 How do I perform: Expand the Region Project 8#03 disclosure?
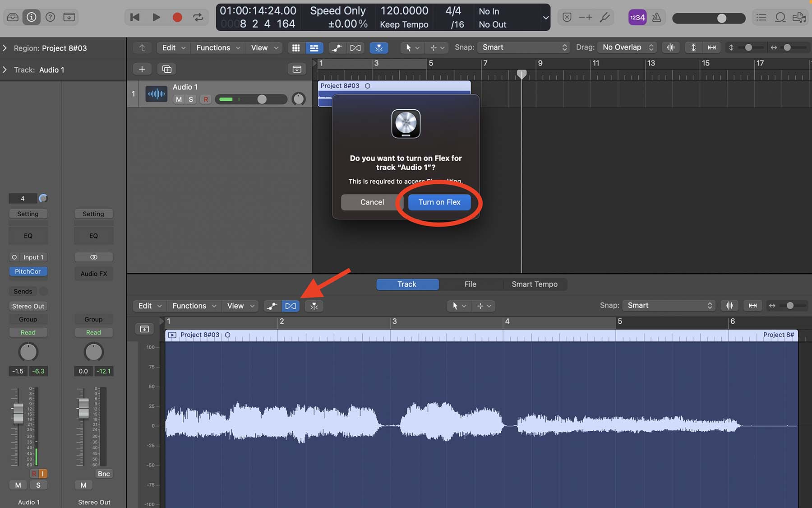click(x=5, y=48)
